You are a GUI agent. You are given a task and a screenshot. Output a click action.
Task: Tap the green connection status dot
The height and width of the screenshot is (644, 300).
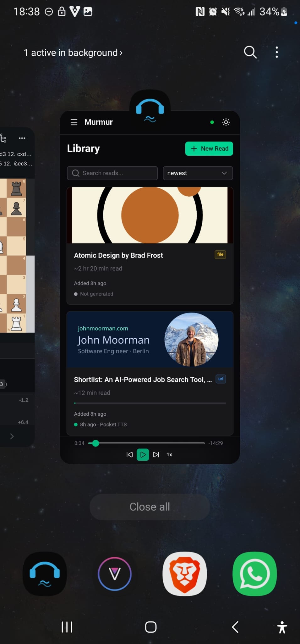pos(212,122)
